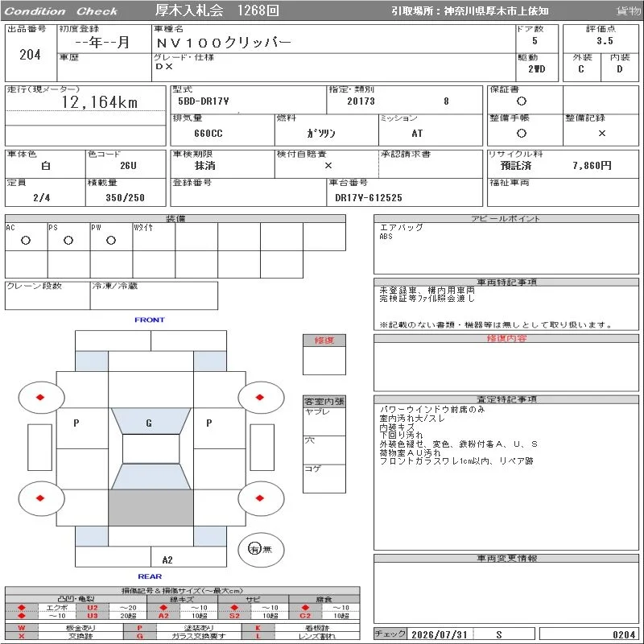Click the A2 mark on the diagram's rear bumper

pos(167,559)
